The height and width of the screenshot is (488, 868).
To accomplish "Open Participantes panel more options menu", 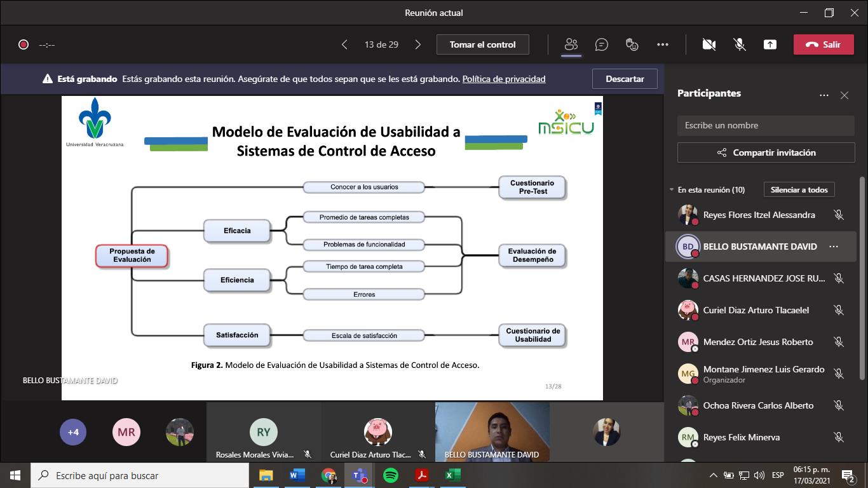I will tap(824, 95).
